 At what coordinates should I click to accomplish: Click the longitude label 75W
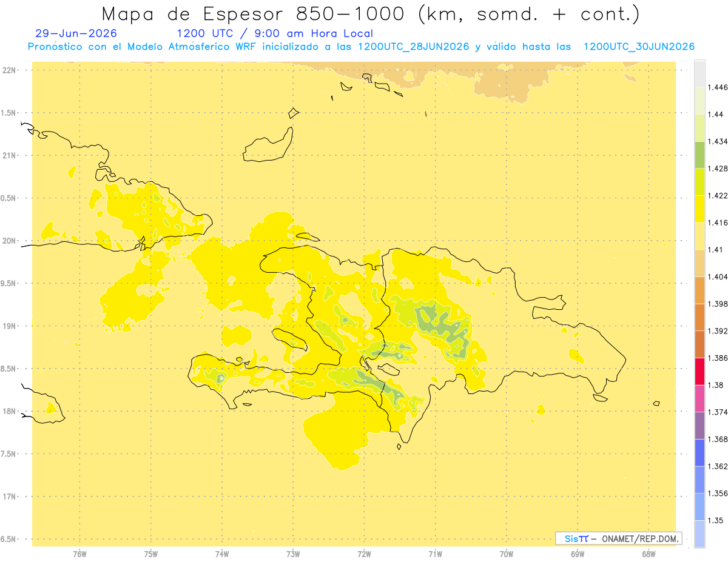click(x=151, y=554)
